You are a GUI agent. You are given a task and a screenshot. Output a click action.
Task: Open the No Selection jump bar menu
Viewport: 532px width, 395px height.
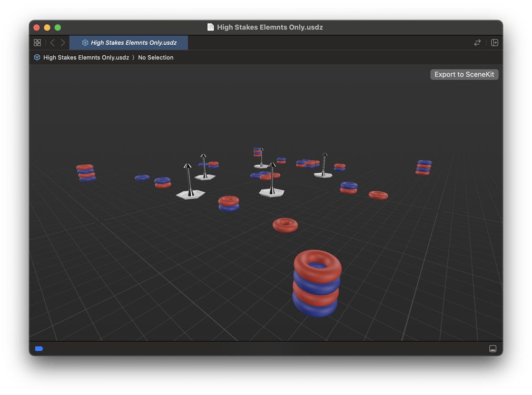[155, 57]
